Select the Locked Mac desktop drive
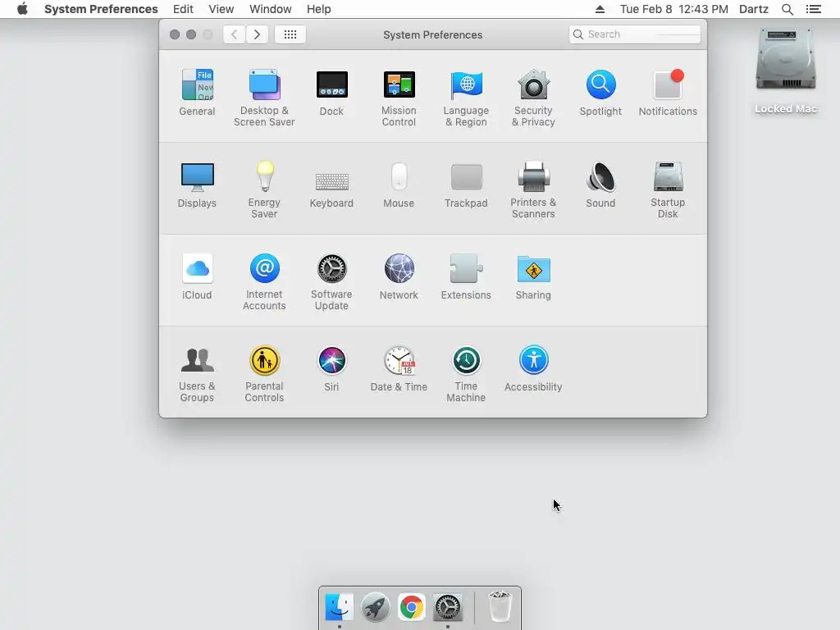Screen dimensions: 840x630 point(786,71)
